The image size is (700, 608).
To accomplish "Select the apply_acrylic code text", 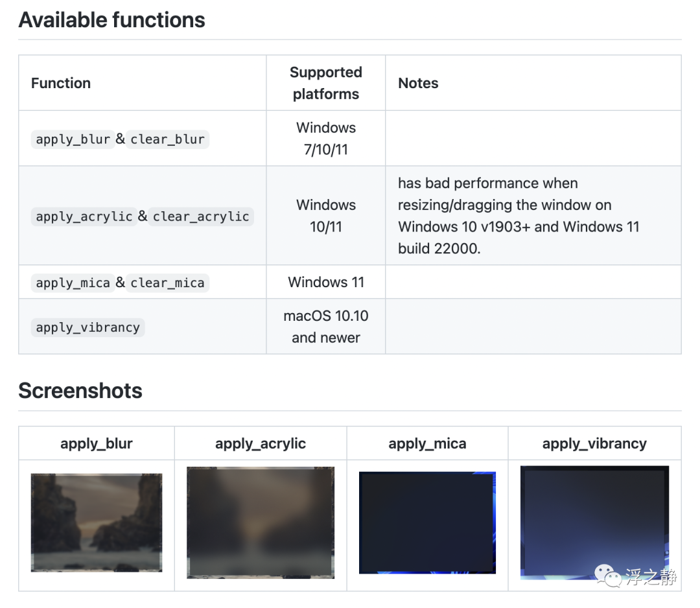I will [x=84, y=216].
